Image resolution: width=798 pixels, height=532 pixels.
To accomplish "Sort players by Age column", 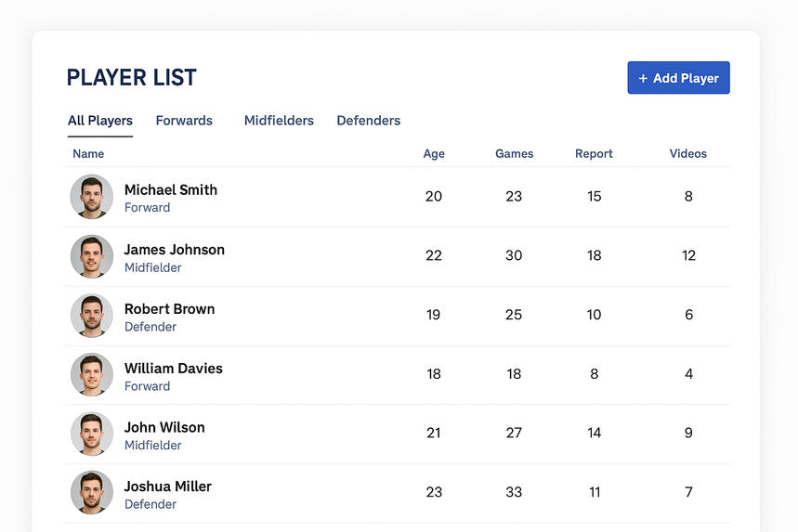I will [x=434, y=154].
